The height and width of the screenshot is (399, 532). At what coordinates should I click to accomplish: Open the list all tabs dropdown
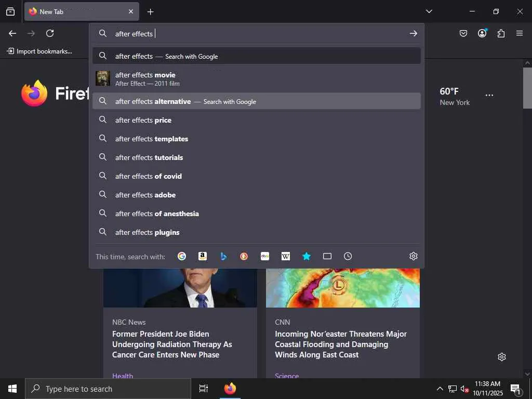429,11
